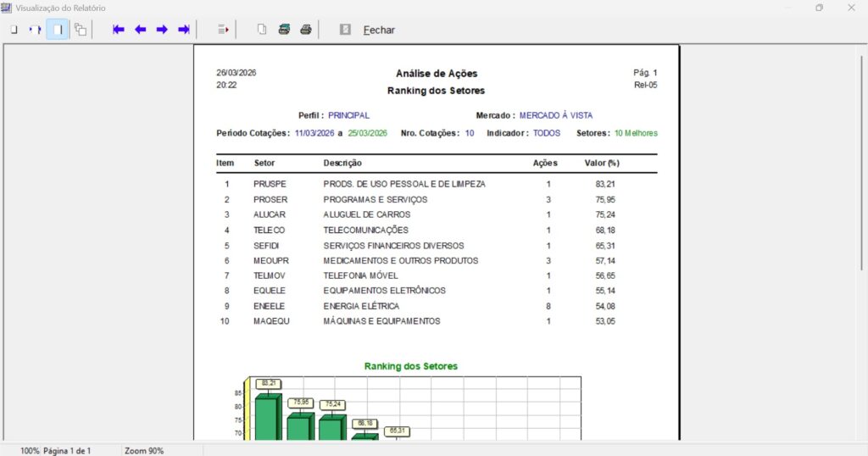The height and width of the screenshot is (456, 868).
Task: Click the Página 1 de 1 status text
Action: click(67, 451)
